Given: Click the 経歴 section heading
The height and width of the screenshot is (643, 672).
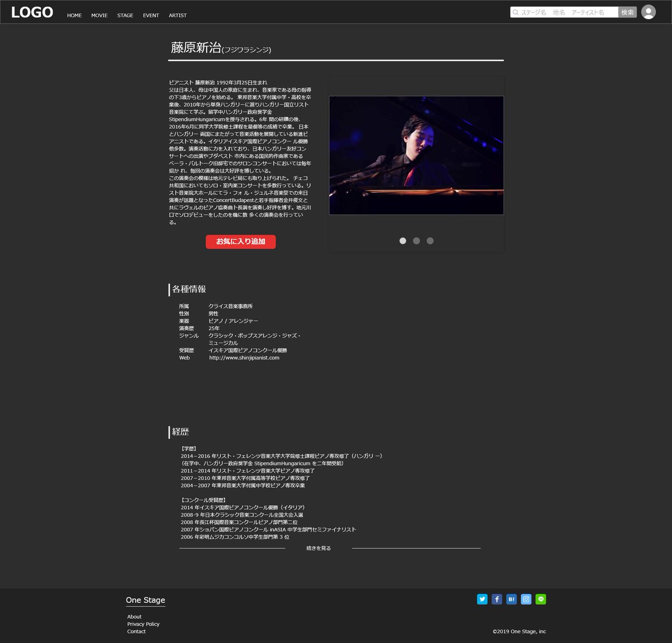Looking at the screenshot, I should [180, 432].
